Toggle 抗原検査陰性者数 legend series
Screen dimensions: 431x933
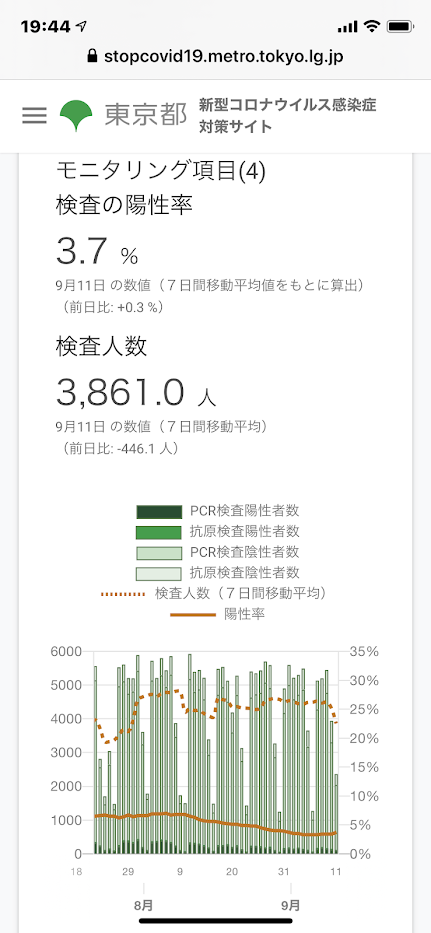218,573
